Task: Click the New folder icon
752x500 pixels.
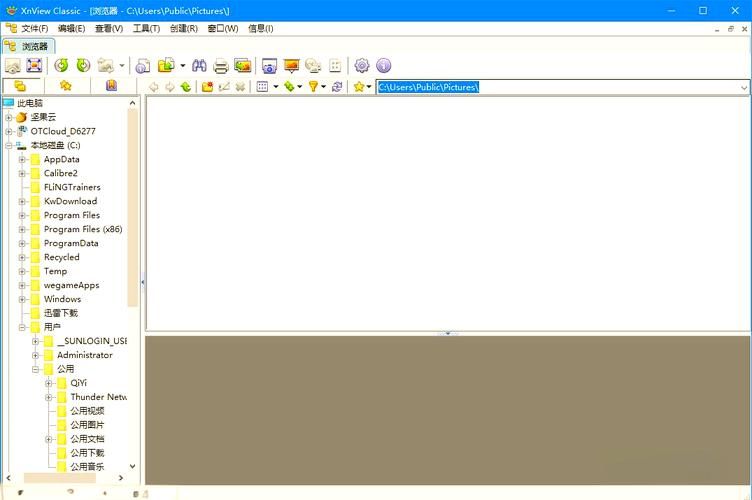Action: click(x=207, y=87)
